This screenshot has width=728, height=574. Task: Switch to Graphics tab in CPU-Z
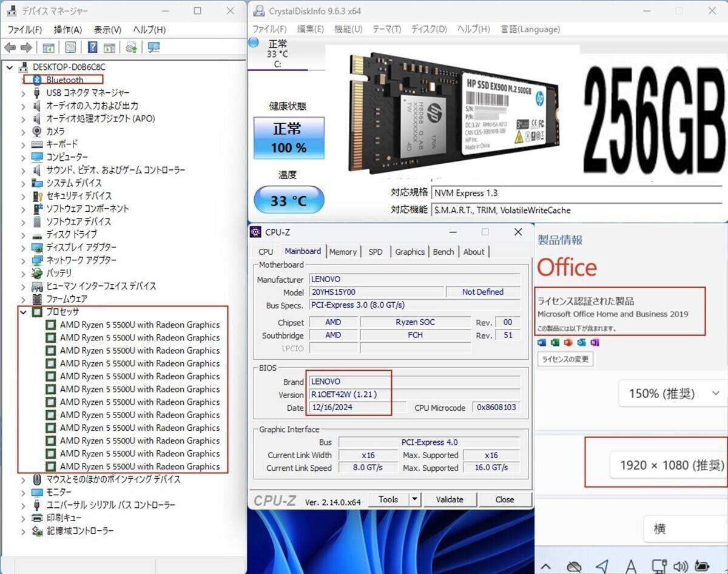(409, 252)
